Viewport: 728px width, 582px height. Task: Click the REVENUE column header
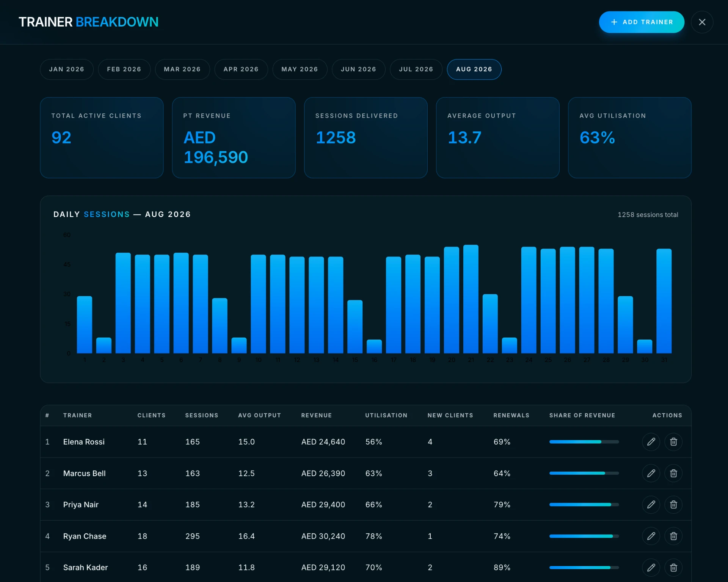tap(317, 415)
